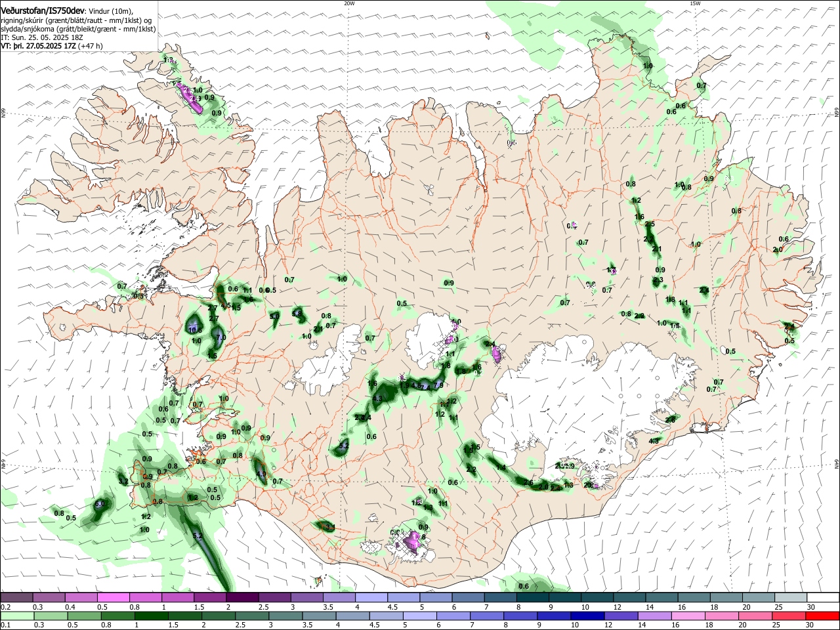This screenshot has height=630, width=840.
Task: Click the 'slydda/snjókoma' legend description line
Action: [x=78, y=29]
